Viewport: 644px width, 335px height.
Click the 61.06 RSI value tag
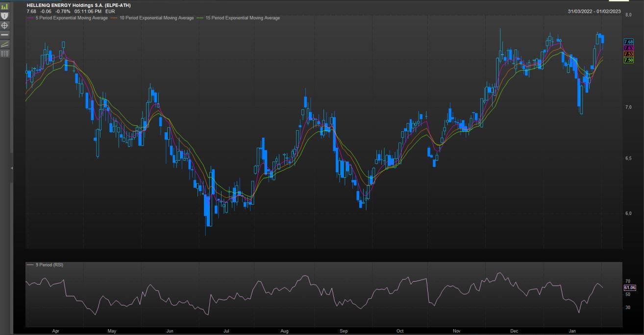(629, 288)
